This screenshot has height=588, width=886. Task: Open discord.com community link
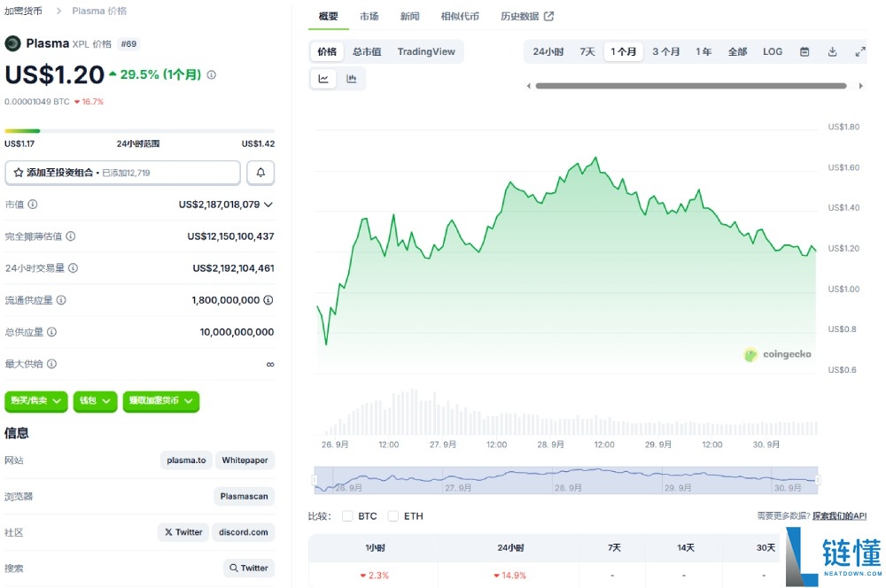pyautogui.click(x=244, y=532)
